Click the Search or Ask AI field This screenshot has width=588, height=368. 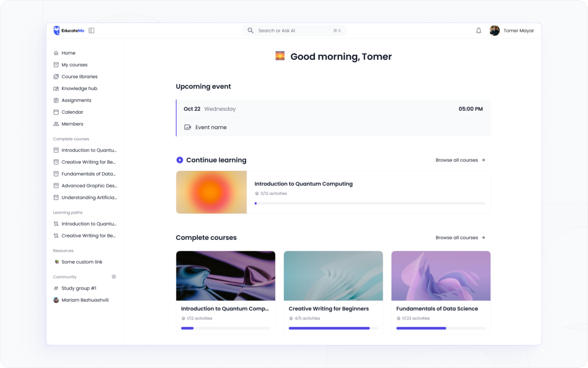point(294,30)
